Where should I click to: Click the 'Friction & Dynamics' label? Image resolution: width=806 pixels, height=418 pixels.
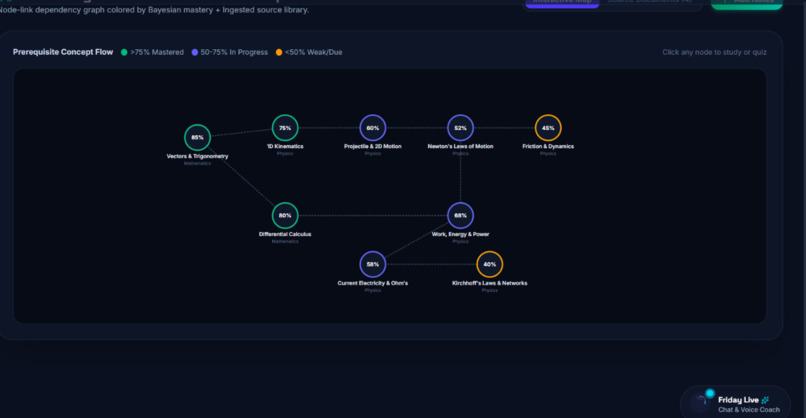click(548, 147)
